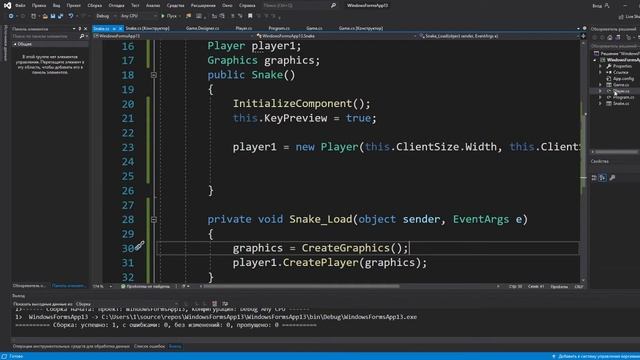640x360 pixels.
Task: Collapse the Общие toolbox group
Action: point(16,44)
